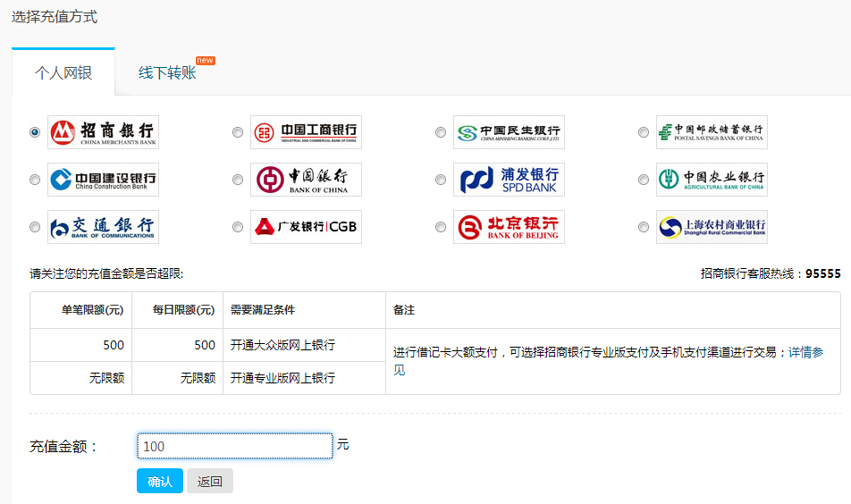
Task: Select the 北京银行 radio button
Action: 441,227
